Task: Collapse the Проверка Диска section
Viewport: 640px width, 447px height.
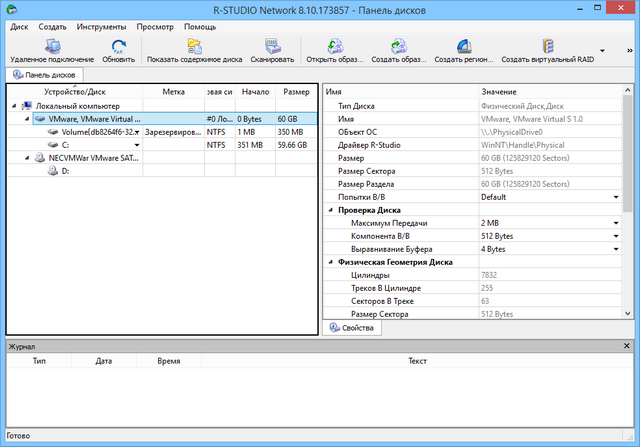Action: tap(330, 210)
